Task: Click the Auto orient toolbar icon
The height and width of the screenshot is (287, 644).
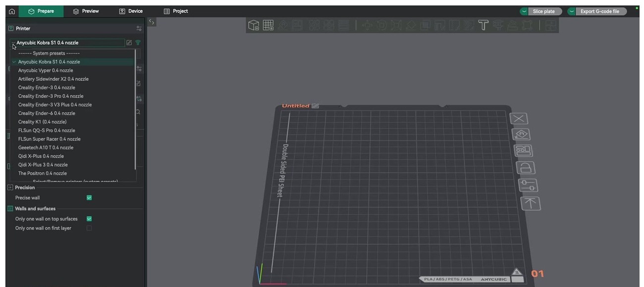Action: click(283, 25)
